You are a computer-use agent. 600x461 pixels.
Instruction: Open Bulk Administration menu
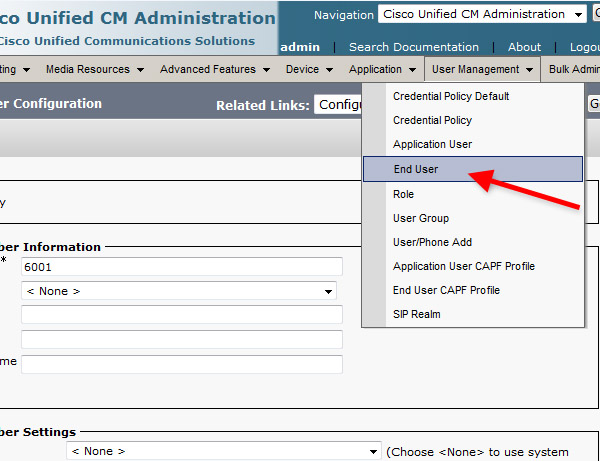click(574, 69)
